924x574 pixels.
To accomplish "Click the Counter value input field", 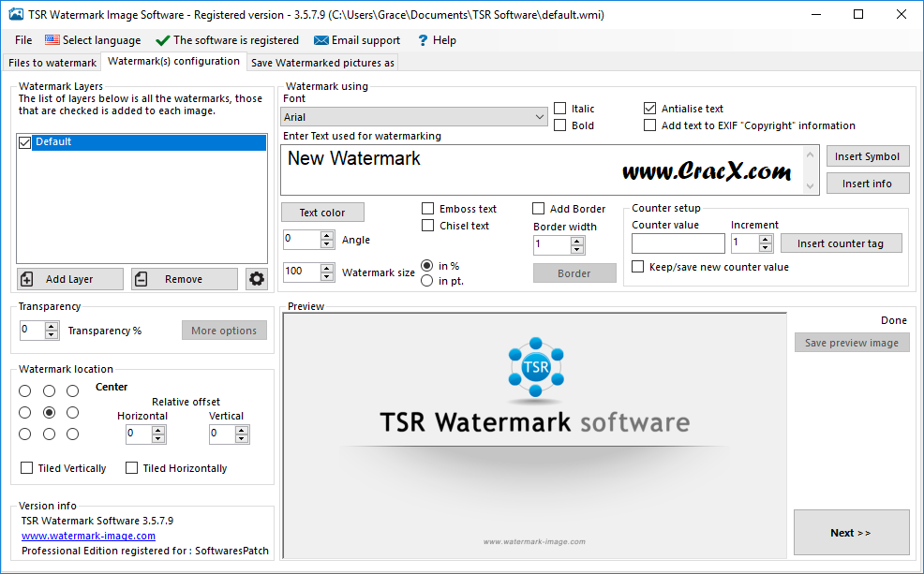I will [678, 243].
